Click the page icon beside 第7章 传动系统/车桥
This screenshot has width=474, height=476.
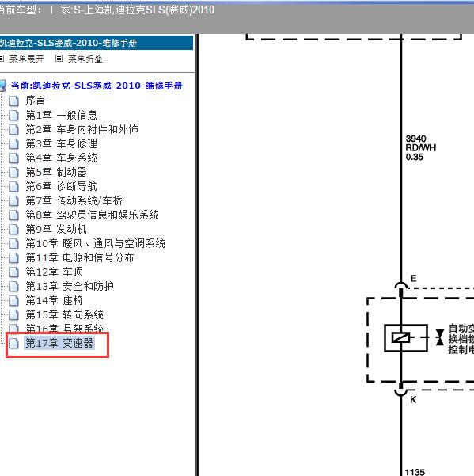pyautogui.click(x=14, y=200)
